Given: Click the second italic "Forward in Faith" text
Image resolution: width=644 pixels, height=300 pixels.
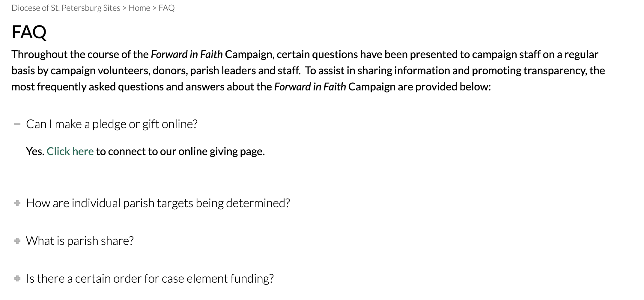Looking at the screenshot, I should click(310, 87).
